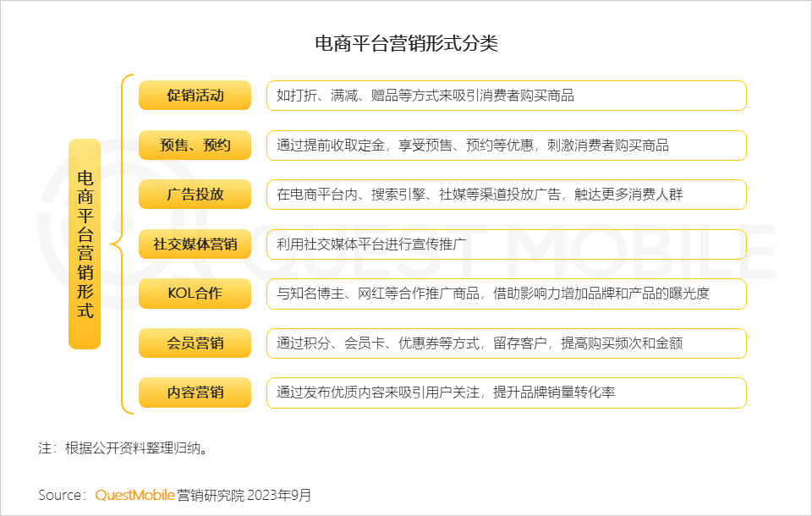Click the KOL合作 yellow button
This screenshot has height=516, width=812.
195,294
